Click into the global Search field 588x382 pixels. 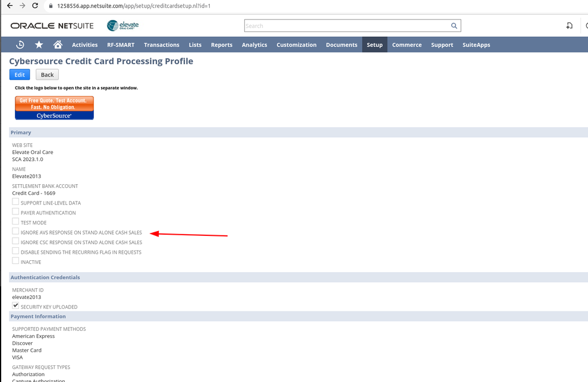coord(345,26)
